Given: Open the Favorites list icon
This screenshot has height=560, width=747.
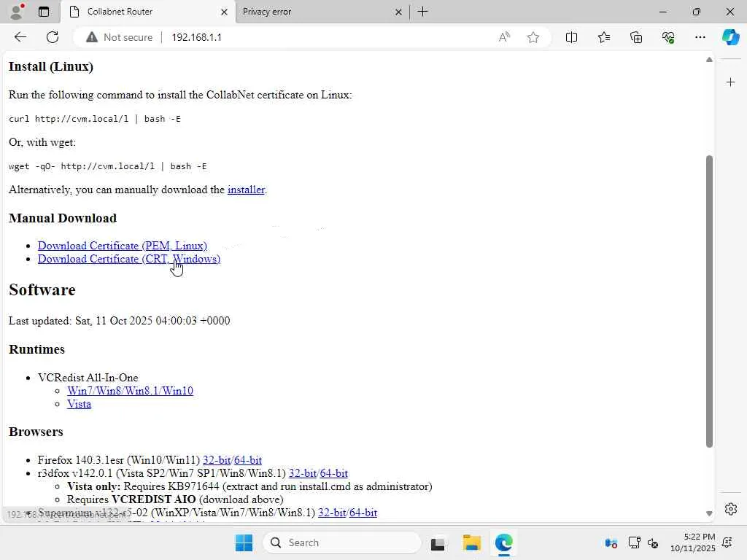Looking at the screenshot, I should point(603,37).
